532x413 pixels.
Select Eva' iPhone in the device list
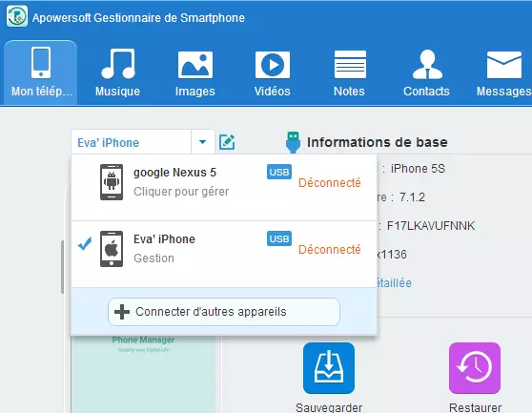tap(224, 255)
